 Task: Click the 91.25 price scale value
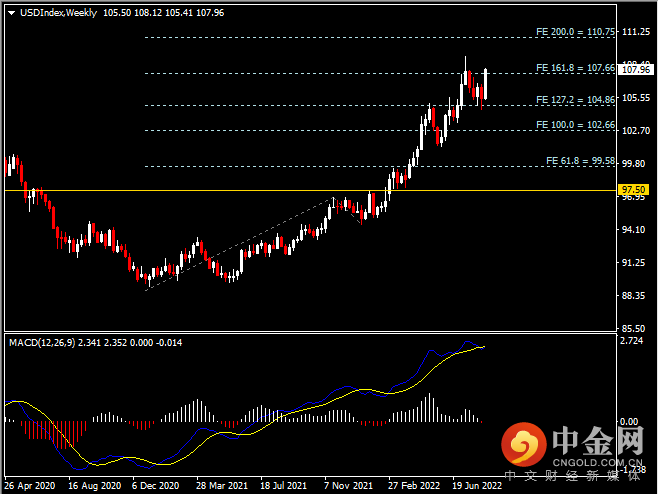point(634,263)
